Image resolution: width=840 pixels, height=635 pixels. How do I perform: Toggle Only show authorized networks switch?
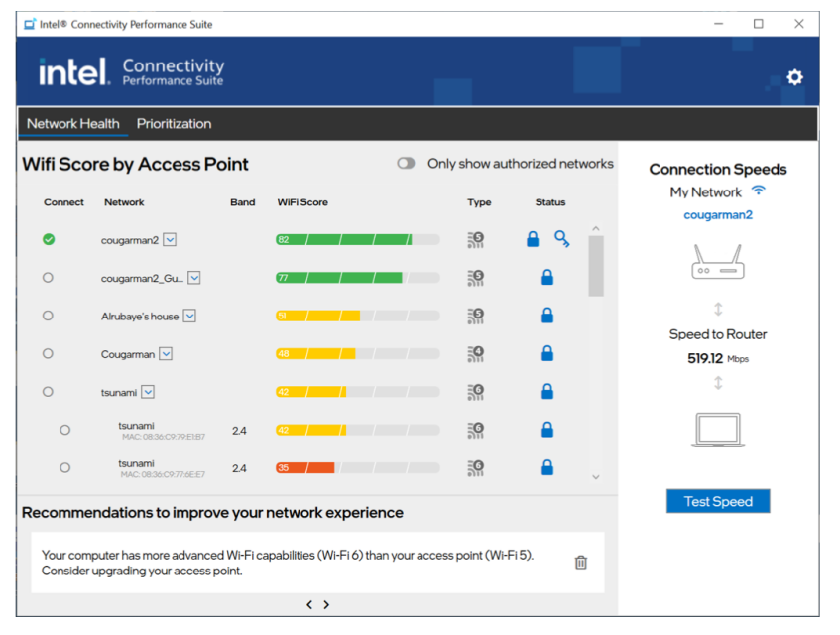click(x=406, y=163)
